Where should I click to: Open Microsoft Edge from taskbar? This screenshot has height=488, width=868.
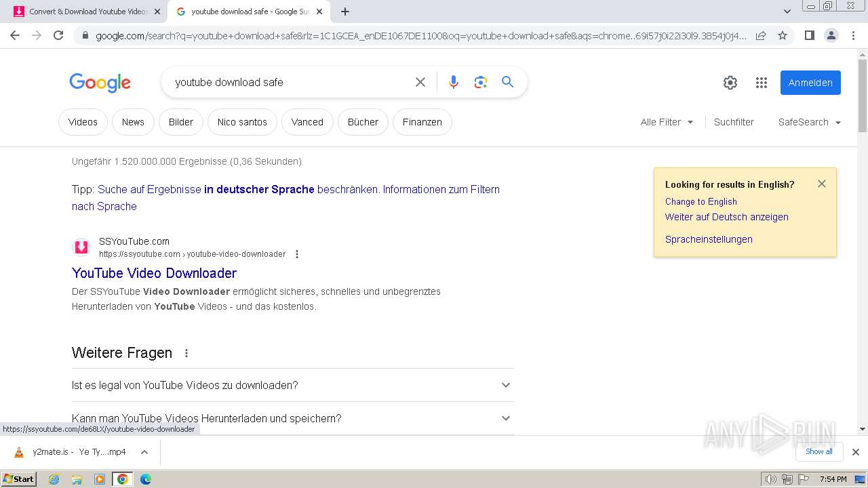tap(145, 479)
